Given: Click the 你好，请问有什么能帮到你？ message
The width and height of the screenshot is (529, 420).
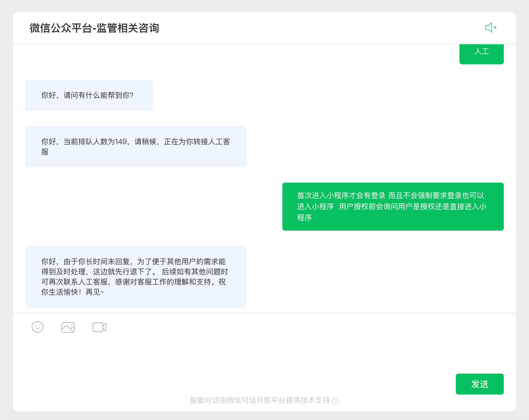Looking at the screenshot, I should (x=89, y=95).
